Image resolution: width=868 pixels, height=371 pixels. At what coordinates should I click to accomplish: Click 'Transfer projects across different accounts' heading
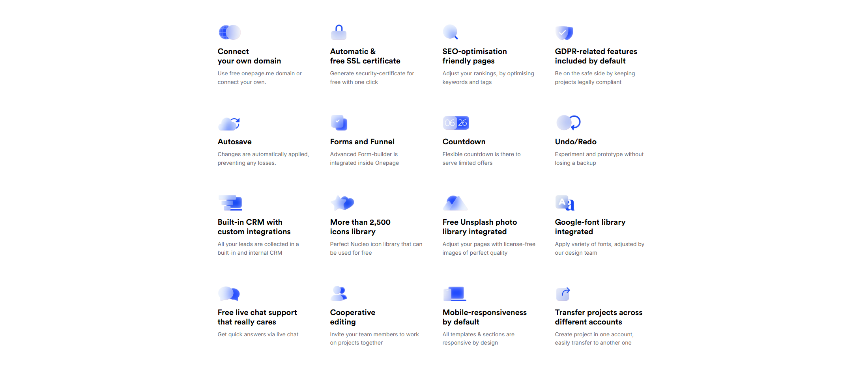pyautogui.click(x=599, y=317)
